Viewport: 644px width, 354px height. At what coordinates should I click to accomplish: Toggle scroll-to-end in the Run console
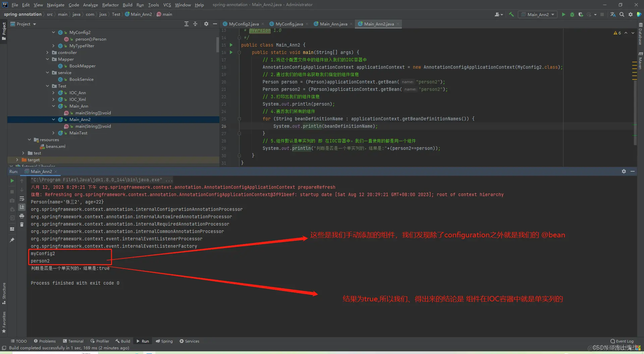tap(22, 207)
